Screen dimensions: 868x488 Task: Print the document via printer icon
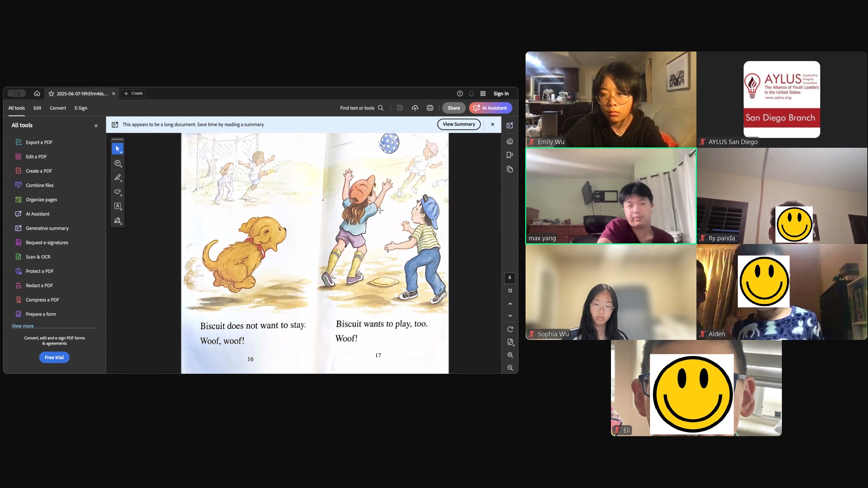point(430,108)
